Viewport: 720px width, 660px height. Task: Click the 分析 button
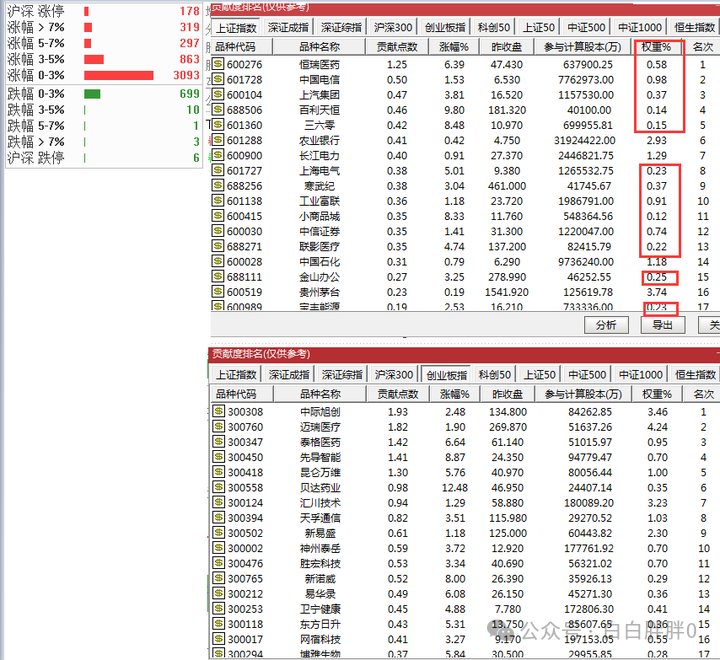[606, 325]
